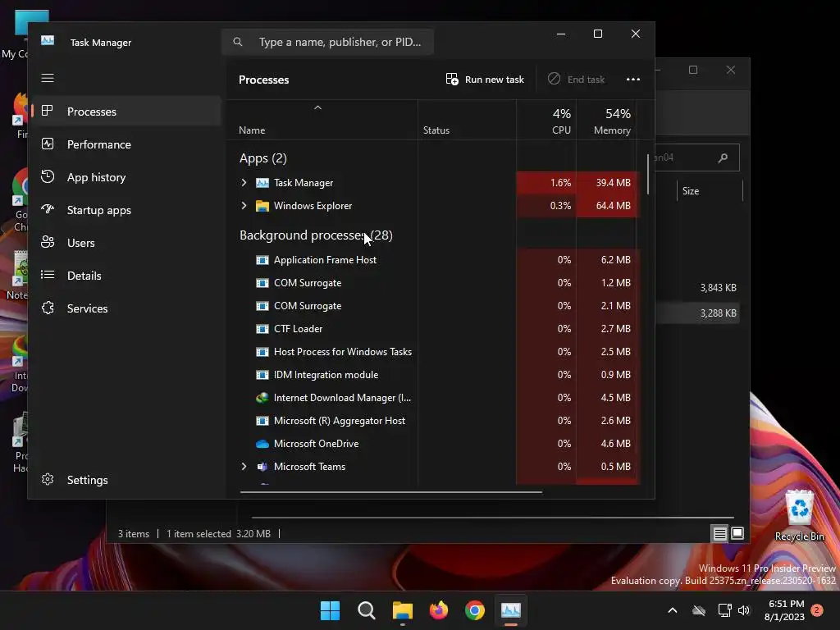Open the Services page
This screenshot has height=630, width=840.
127,308
